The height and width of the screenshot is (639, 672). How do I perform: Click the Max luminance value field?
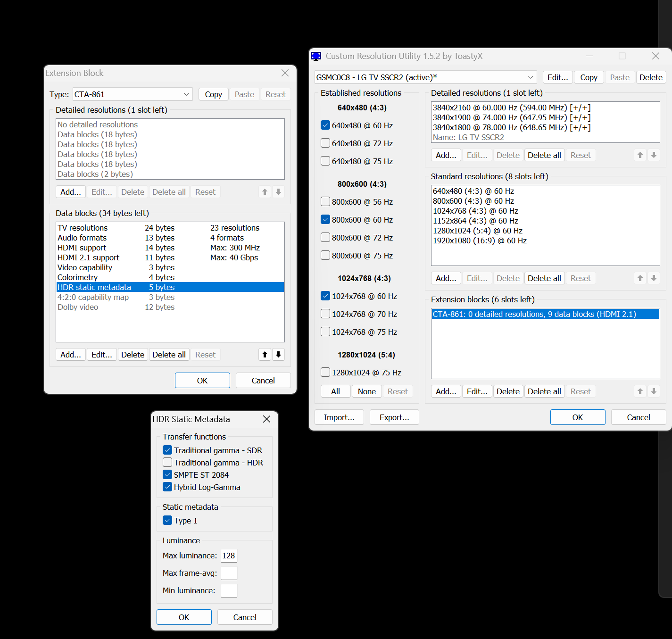pos(229,556)
